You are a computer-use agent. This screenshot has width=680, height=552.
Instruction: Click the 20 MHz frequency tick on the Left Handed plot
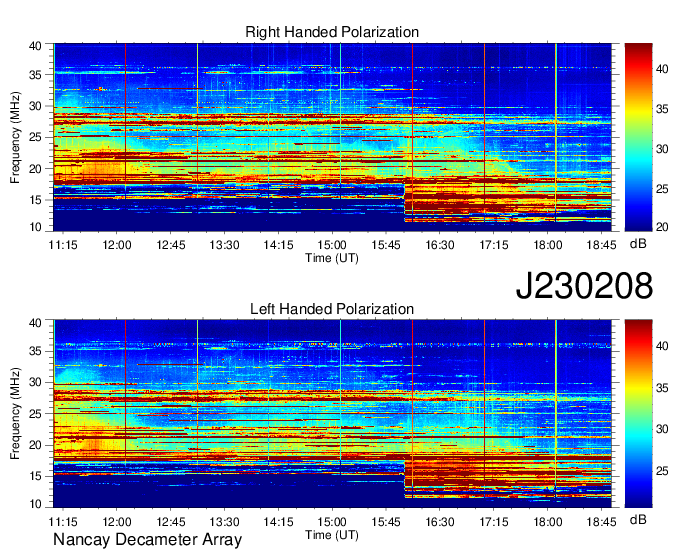coord(35,445)
